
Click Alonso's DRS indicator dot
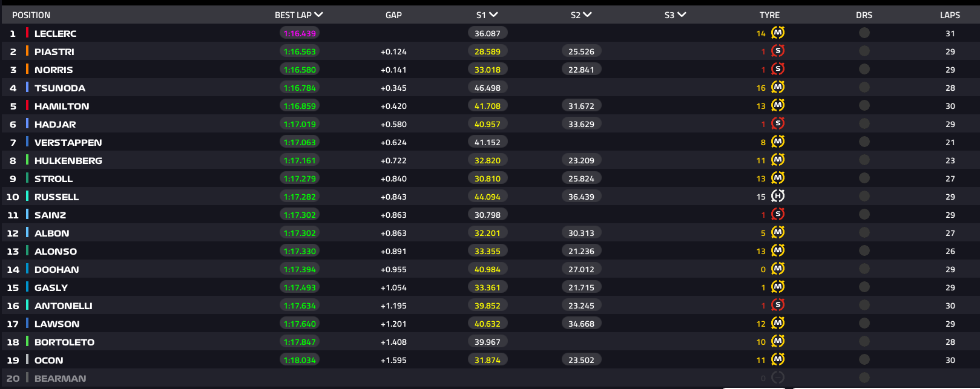point(864,250)
